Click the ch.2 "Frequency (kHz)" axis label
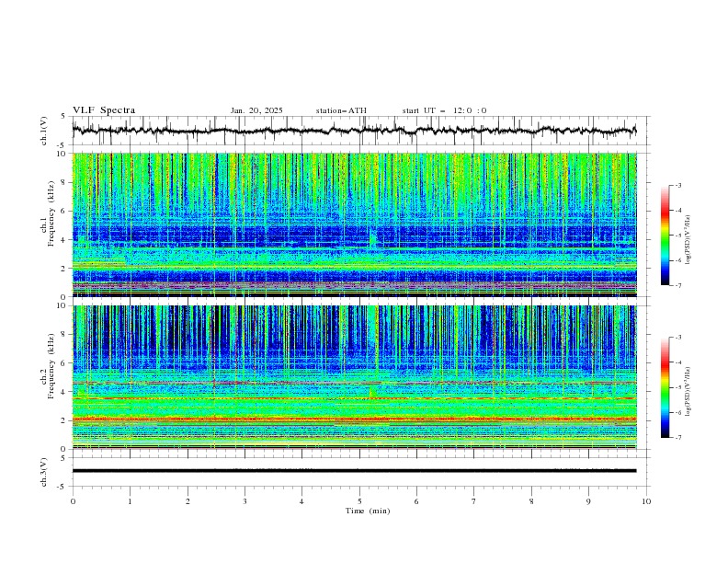This screenshot has width=728, height=563. (51, 365)
